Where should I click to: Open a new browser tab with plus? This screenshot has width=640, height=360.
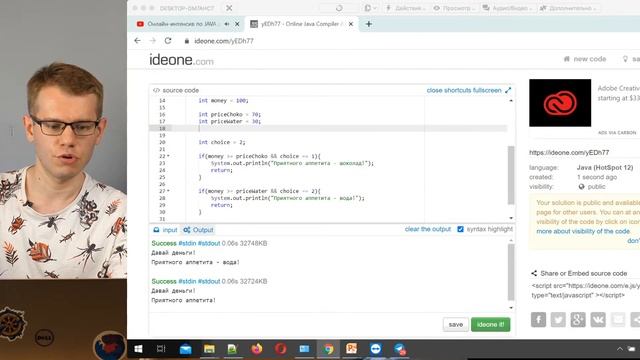tap(369, 24)
